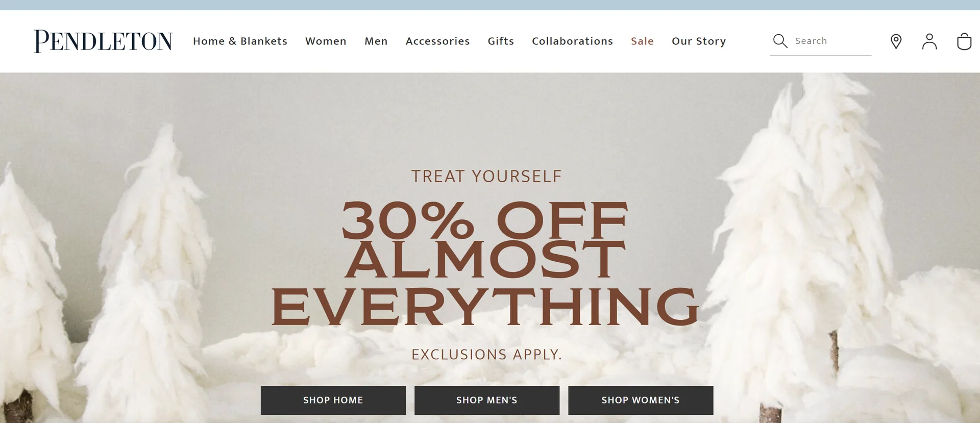Click the Shop Men's button

(487, 400)
